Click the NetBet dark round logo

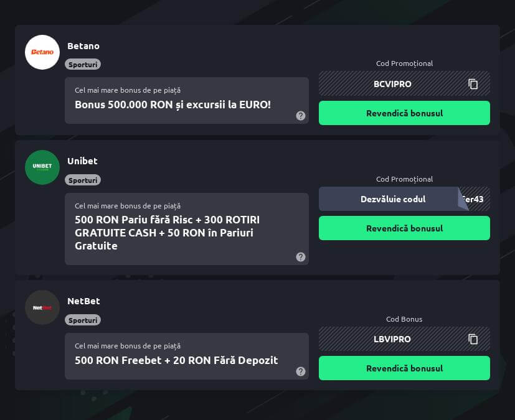[x=42, y=307]
